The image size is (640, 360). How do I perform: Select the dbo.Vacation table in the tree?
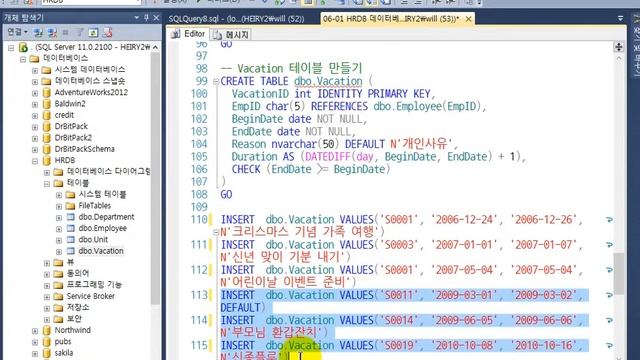click(101, 251)
